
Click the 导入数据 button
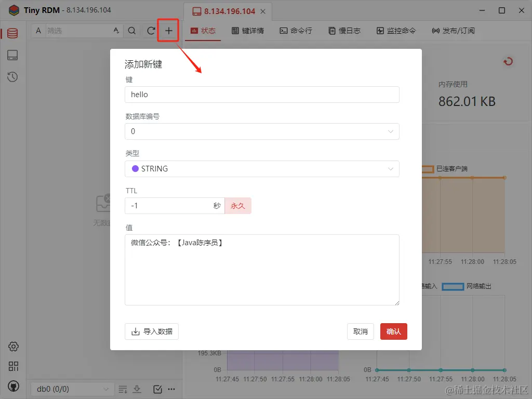(x=152, y=331)
